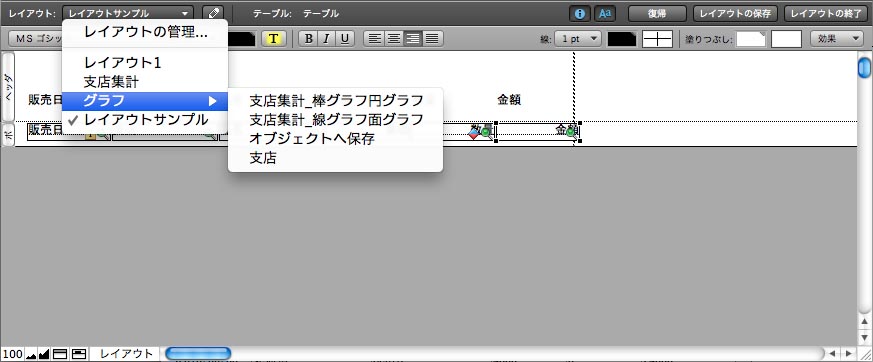
Task: Click the horizontal scroll left arrow
Action: coord(832,354)
